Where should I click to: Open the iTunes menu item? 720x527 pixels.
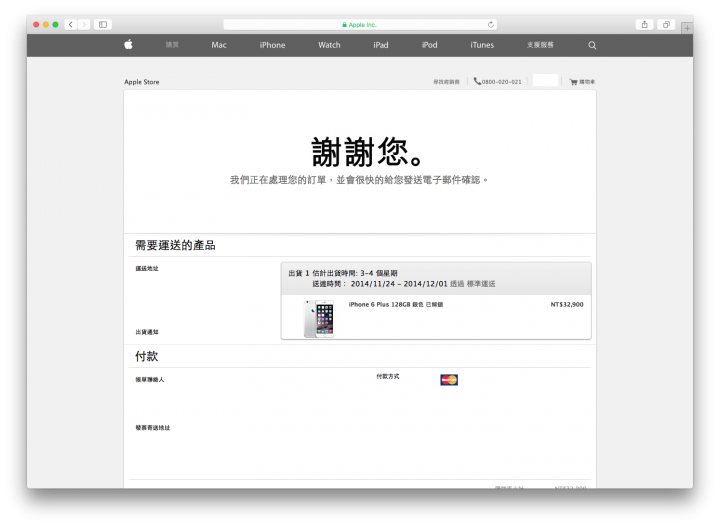(482, 45)
